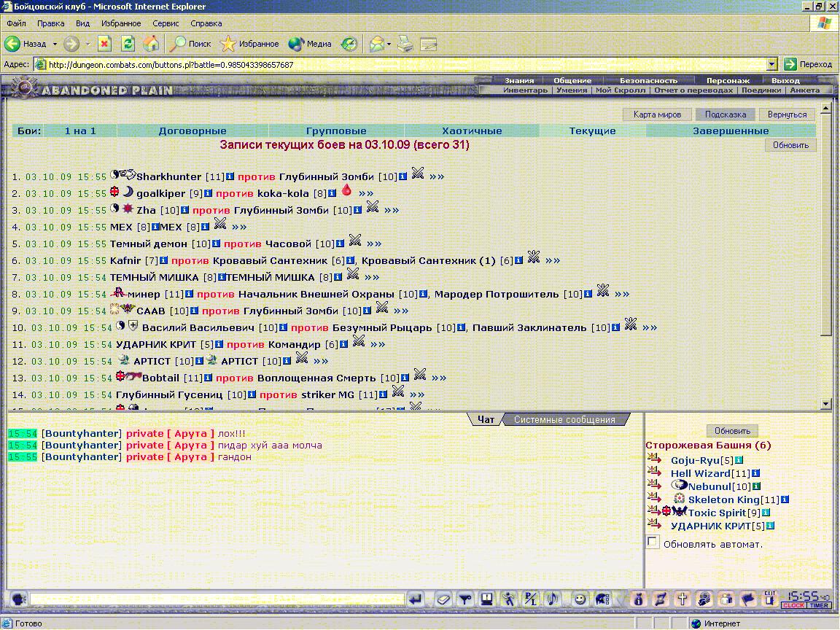The height and width of the screenshot is (630, 840).
Task: Click the P/L translit icon
Action: pyautogui.click(x=530, y=599)
